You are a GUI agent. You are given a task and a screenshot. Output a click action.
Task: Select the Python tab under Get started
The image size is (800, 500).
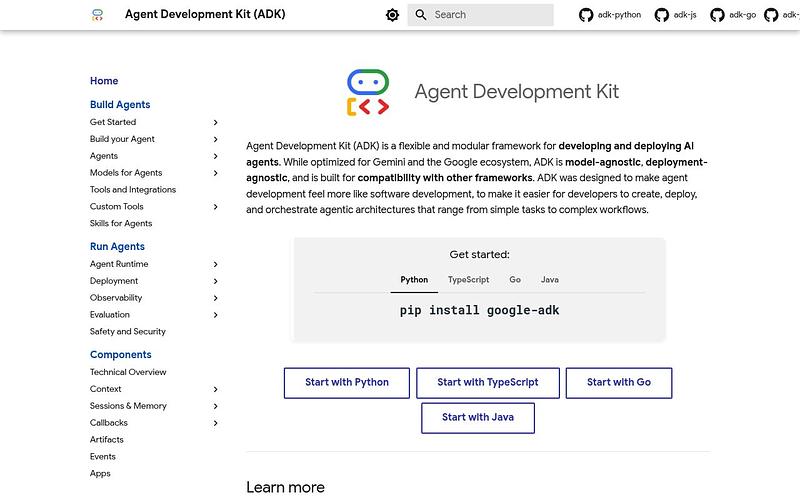414,280
